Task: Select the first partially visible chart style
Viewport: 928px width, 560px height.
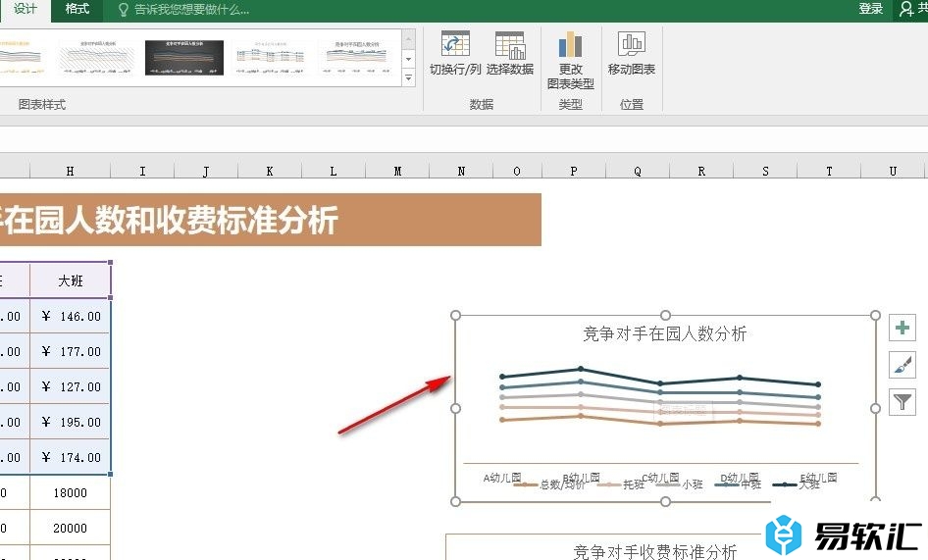Action: coord(23,58)
